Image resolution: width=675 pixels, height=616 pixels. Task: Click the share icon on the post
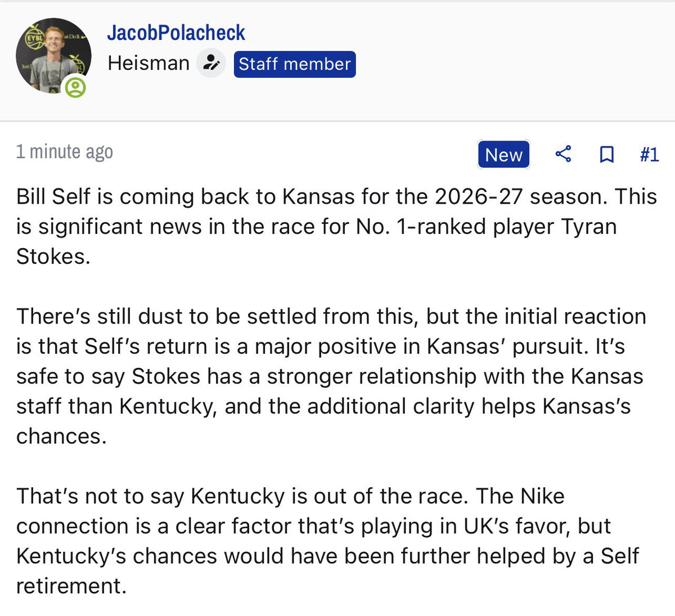(563, 154)
